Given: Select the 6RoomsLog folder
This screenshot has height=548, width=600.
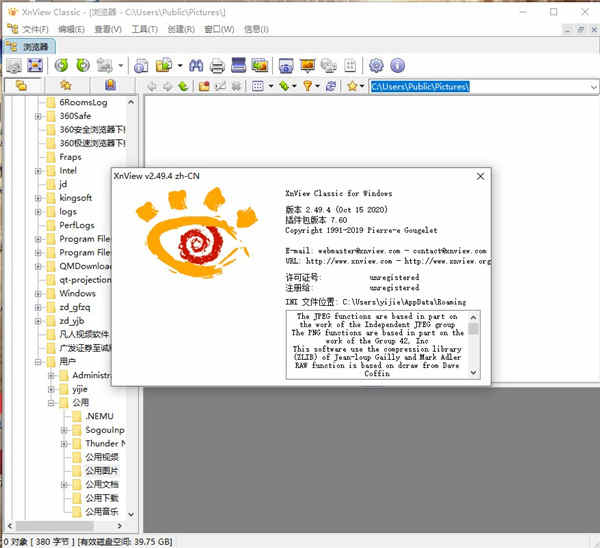Looking at the screenshot, I should pyautogui.click(x=83, y=102).
